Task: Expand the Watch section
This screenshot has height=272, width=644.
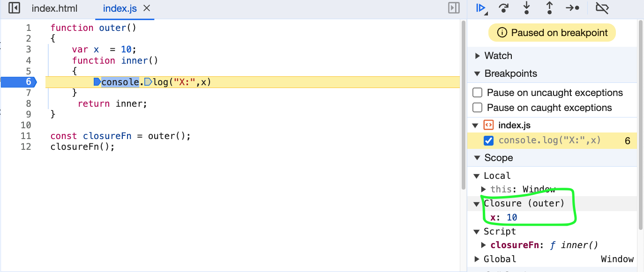Action: [479, 56]
